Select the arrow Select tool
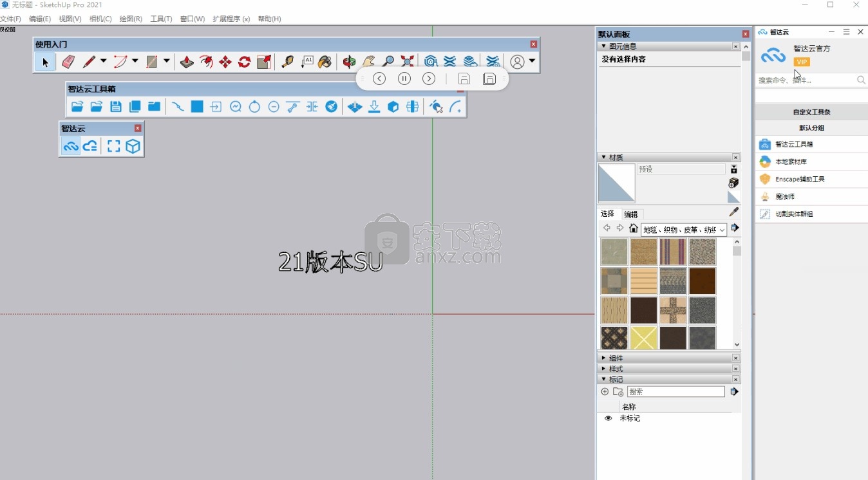868x480 pixels. point(45,62)
